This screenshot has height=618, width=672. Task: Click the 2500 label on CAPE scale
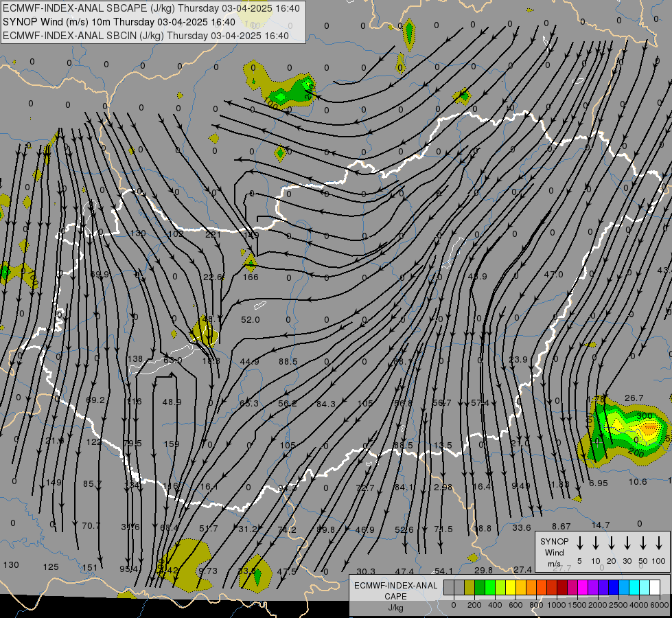[619, 605]
